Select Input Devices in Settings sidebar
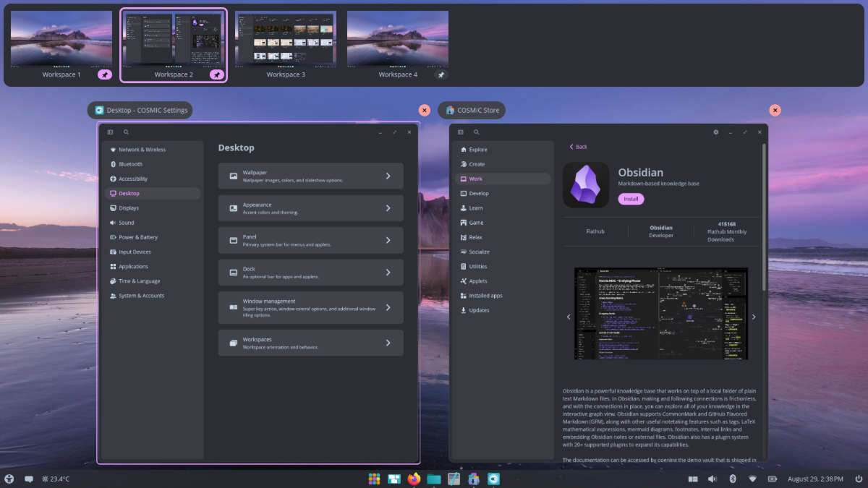 point(153,252)
